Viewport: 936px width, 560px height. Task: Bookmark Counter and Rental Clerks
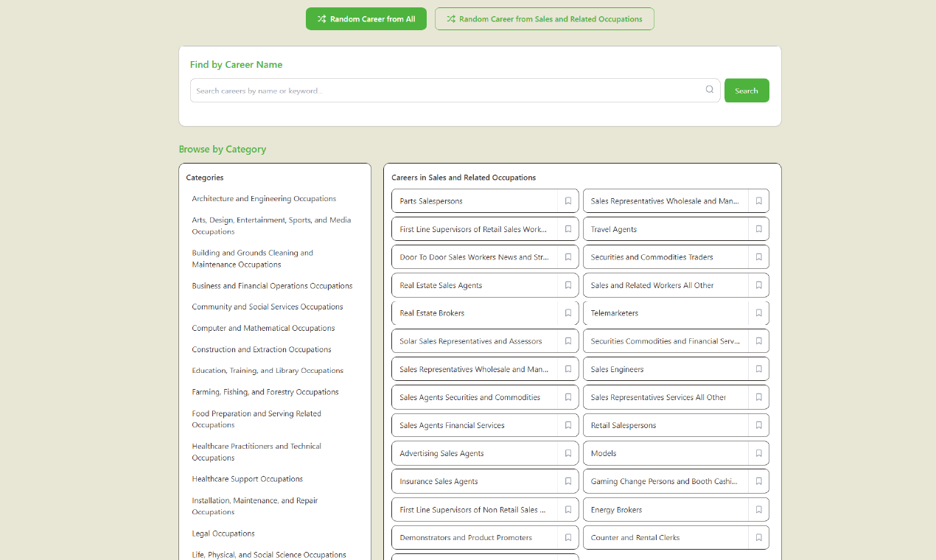pyautogui.click(x=758, y=537)
